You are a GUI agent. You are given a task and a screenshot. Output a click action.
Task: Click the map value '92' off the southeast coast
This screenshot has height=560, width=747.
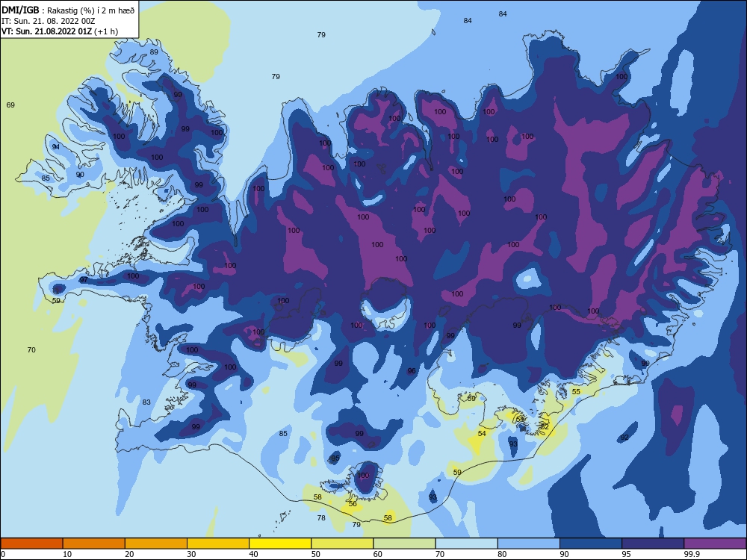tap(624, 437)
